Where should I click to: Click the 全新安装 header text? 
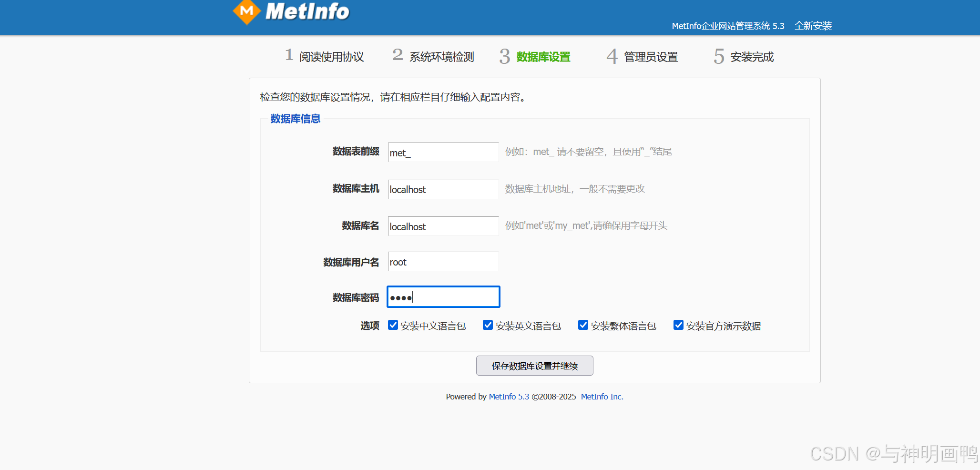813,26
